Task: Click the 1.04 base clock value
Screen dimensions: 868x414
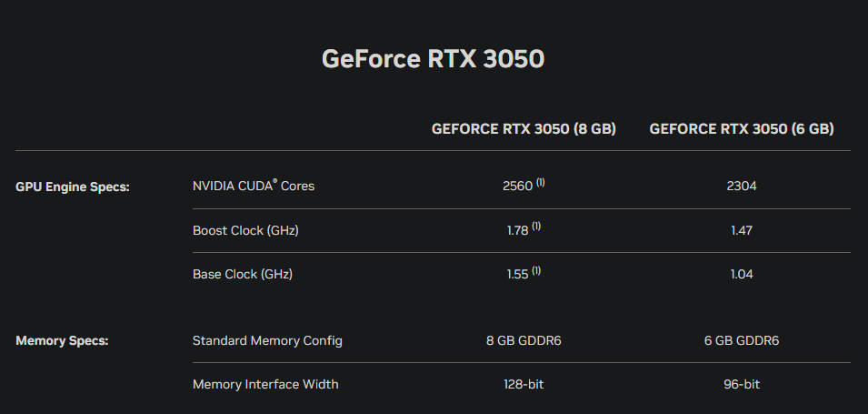Action: [x=742, y=274]
